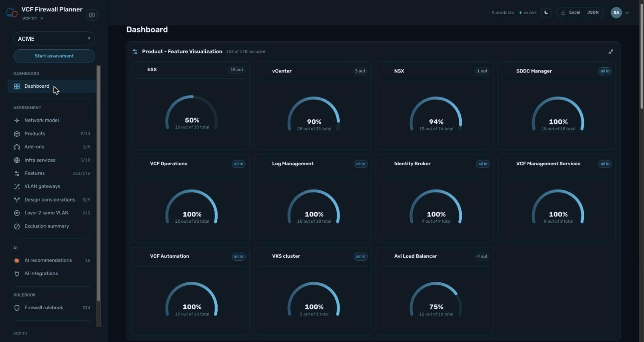Viewport: 644px width, 342px height.
Task: Collapse the Feature Visualization panel
Action: 610,52
